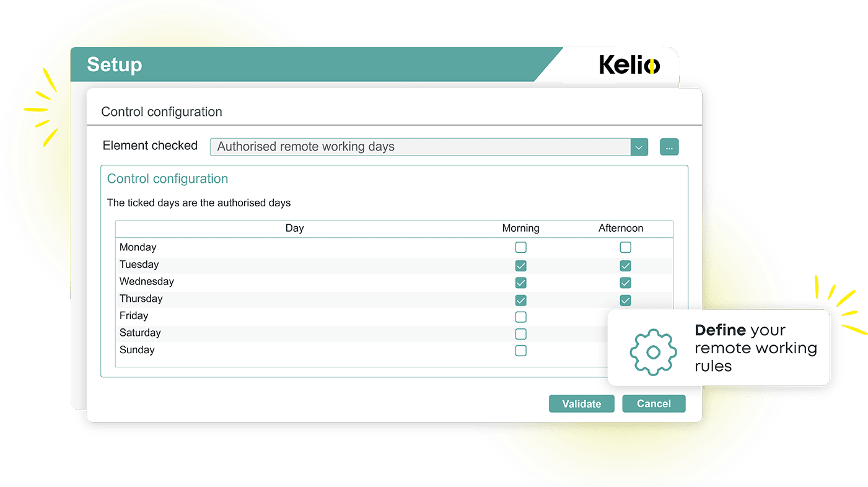The height and width of the screenshot is (487, 868).
Task: Tick the Friday Morning checkbox
Action: tap(521, 317)
